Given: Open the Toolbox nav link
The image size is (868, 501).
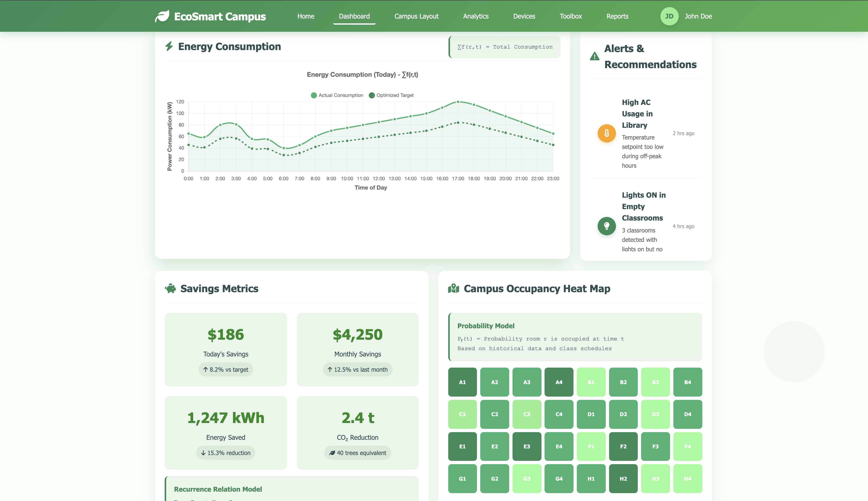Looking at the screenshot, I should (x=570, y=16).
